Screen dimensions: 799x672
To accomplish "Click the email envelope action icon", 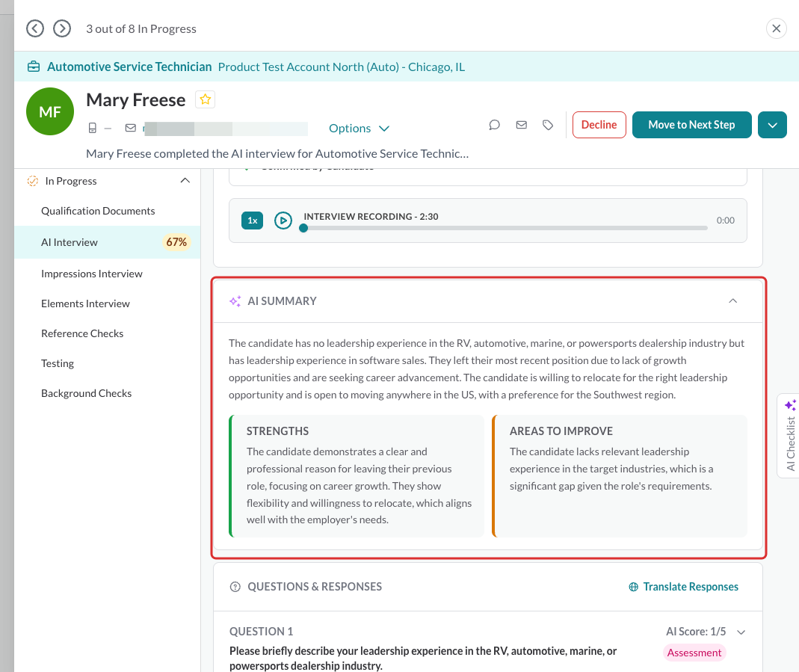I will 521,125.
